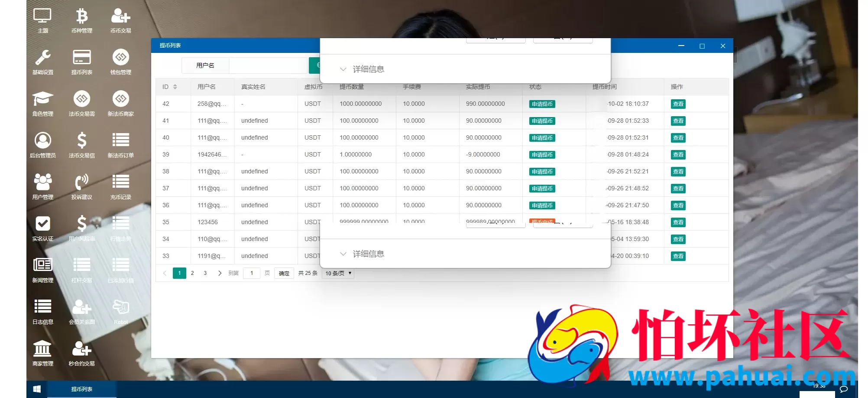Viewport: 868px width, 398px height.
Task: Open the 10 条/页 page size dropdown
Action: click(338, 273)
